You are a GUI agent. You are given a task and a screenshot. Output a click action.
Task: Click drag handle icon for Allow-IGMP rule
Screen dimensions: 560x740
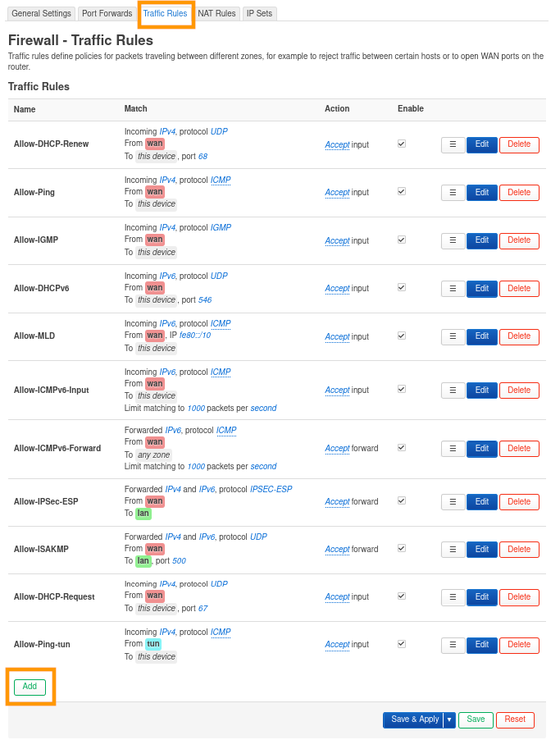(453, 240)
